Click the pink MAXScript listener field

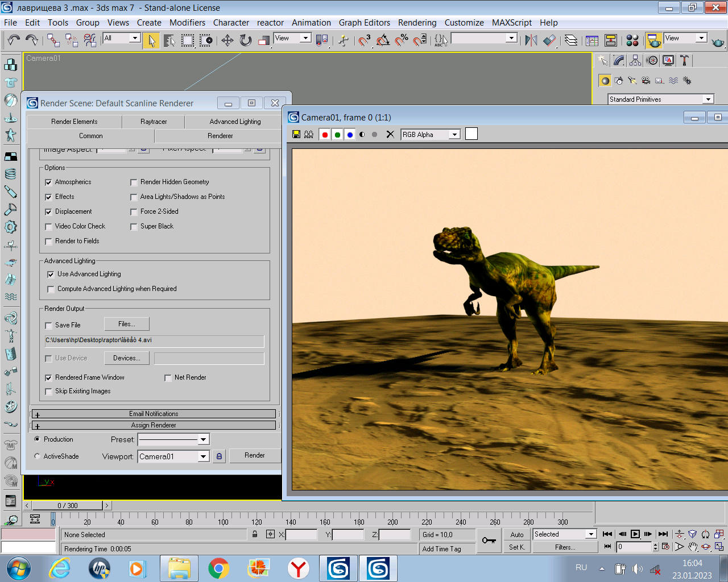[28, 534]
